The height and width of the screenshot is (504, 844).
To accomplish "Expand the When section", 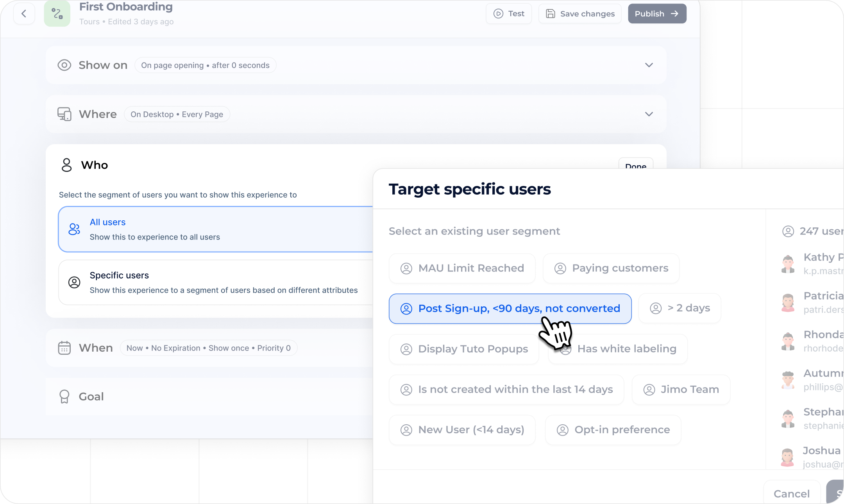I will 96,348.
